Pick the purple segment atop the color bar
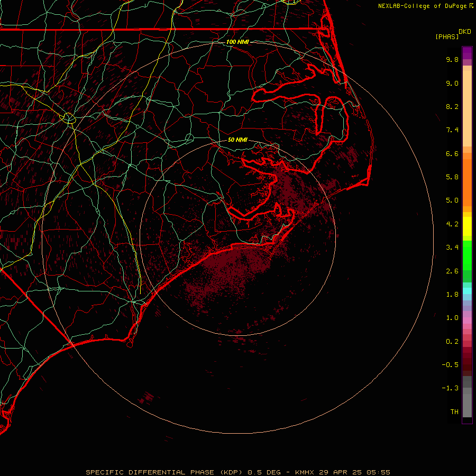Viewport: 476px width, 476px height. (467, 53)
